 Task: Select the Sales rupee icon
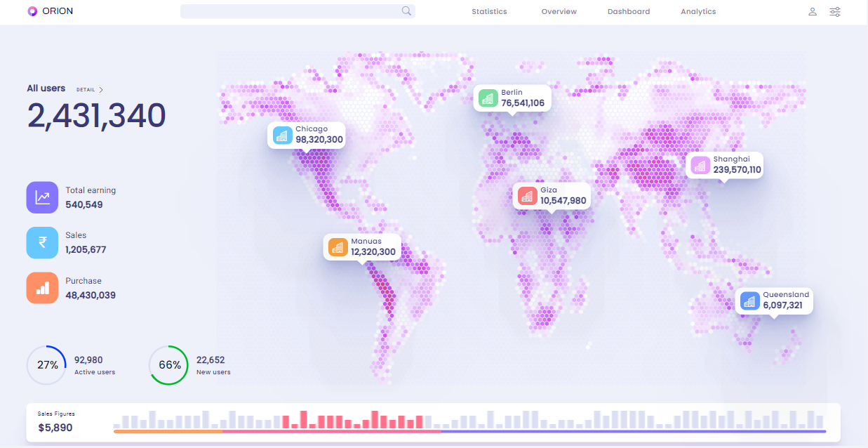pos(42,242)
